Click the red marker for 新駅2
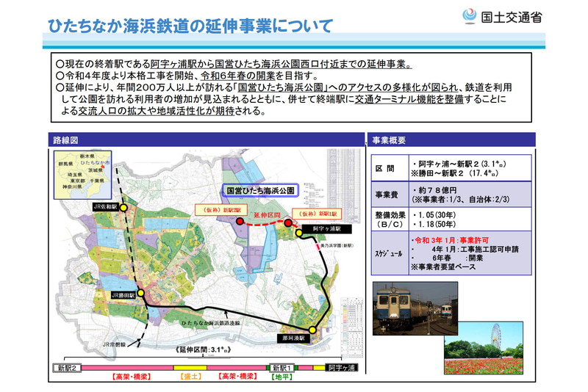The width and height of the screenshot is (588, 392). pos(240,222)
